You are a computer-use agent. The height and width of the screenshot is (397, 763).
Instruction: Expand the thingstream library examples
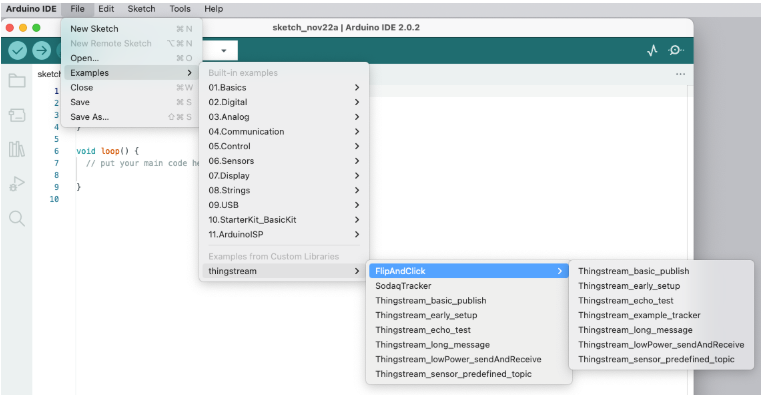tap(284, 271)
